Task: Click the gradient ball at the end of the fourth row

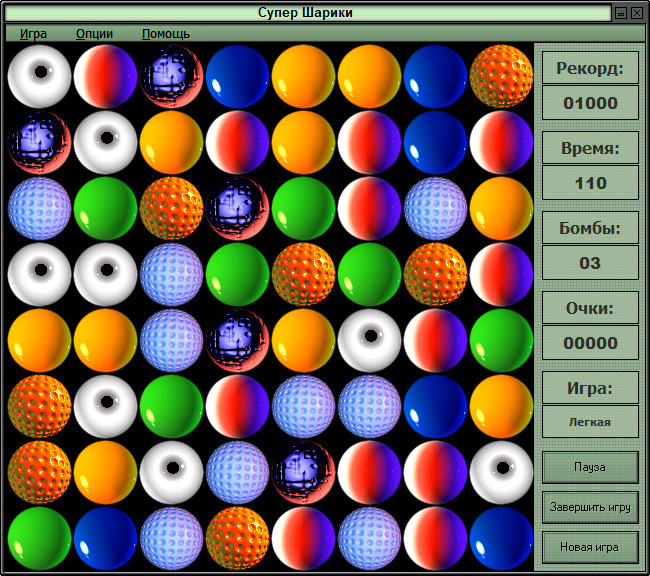Action: 501,274
